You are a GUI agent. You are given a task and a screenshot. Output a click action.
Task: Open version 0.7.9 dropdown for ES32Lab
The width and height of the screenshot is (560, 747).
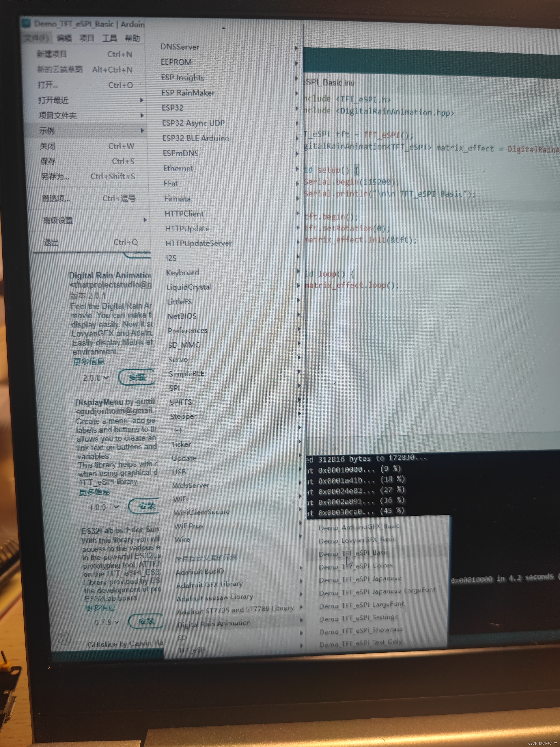(x=107, y=622)
